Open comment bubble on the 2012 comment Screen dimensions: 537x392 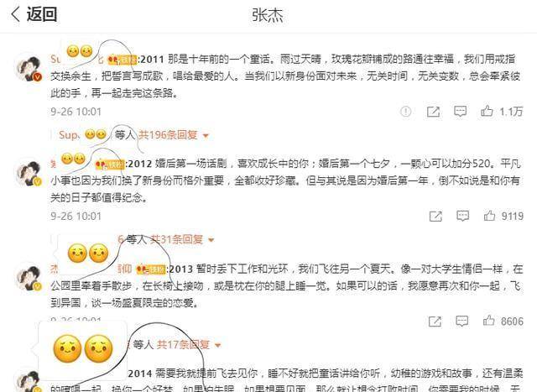pyautogui.click(x=462, y=216)
